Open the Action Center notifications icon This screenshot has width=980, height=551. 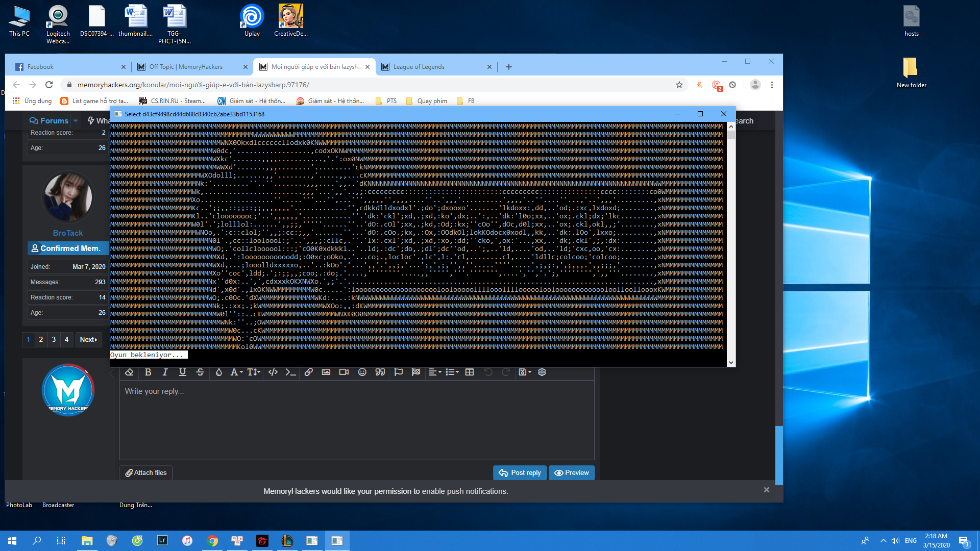click(x=964, y=541)
